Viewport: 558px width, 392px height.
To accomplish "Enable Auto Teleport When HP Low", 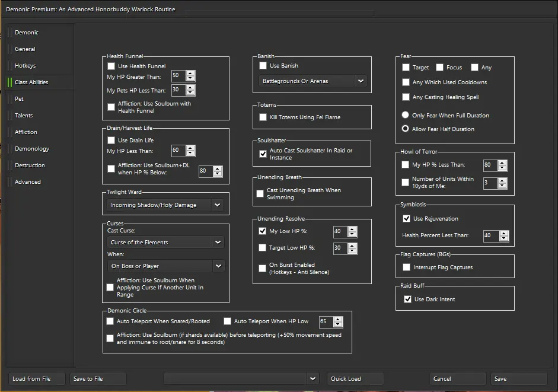I will pyautogui.click(x=227, y=321).
